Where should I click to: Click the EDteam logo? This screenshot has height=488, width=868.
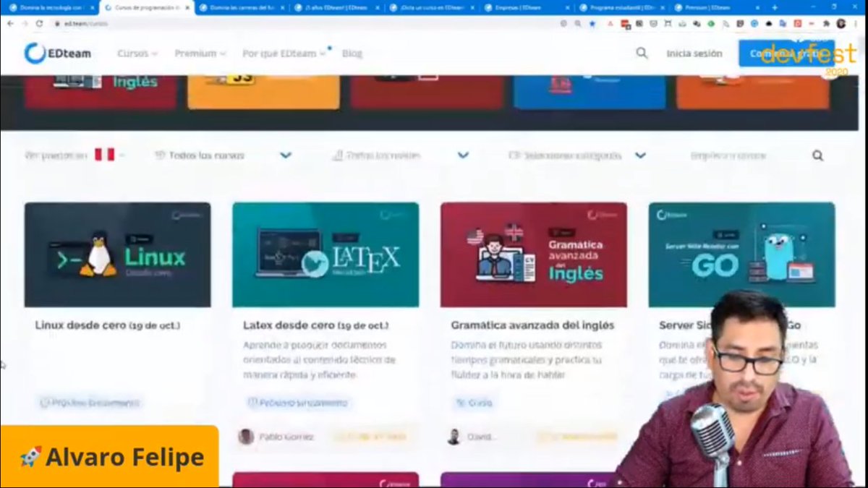(58, 53)
